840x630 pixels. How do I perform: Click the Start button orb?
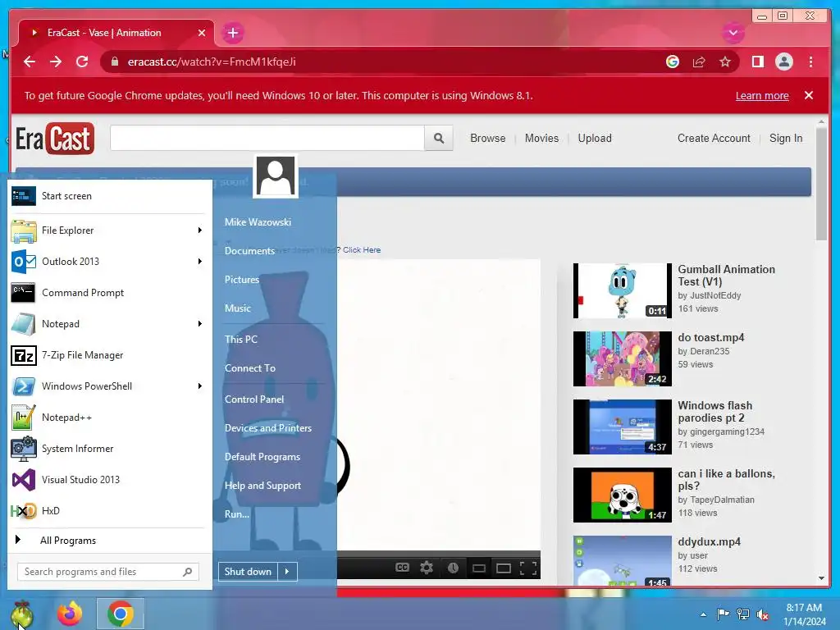[x=21, y=614]
